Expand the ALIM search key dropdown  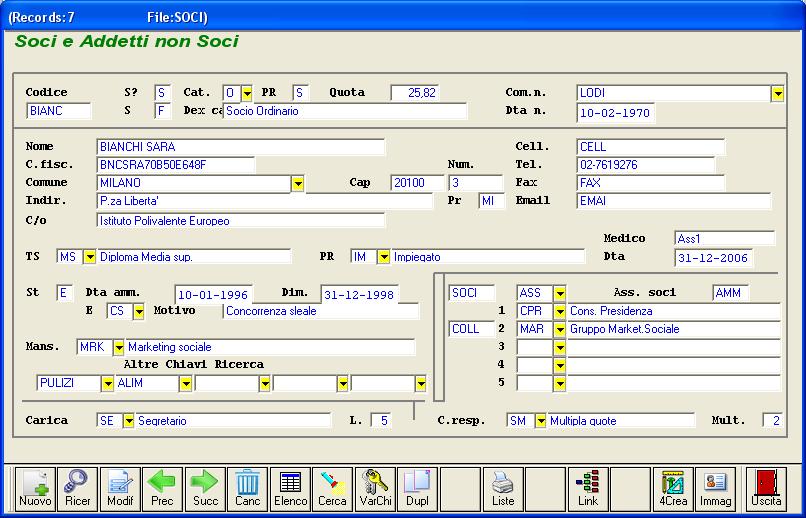(x=186, y=383)
